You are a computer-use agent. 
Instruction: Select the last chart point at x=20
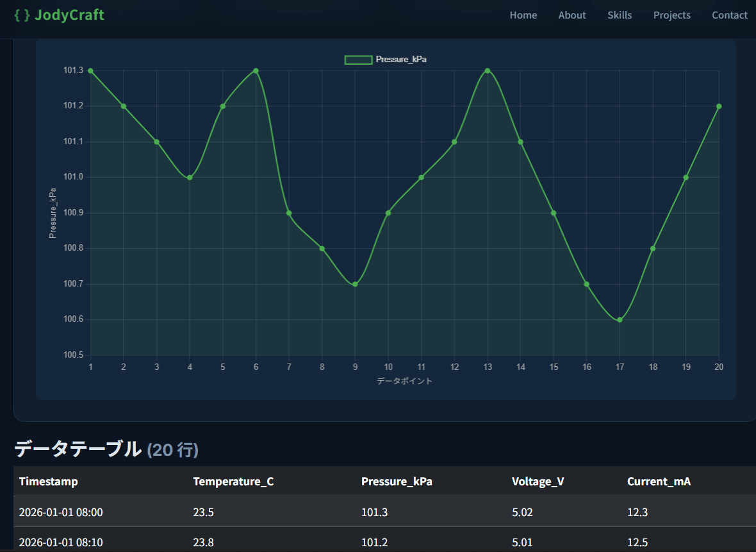[x=719, y=106]
